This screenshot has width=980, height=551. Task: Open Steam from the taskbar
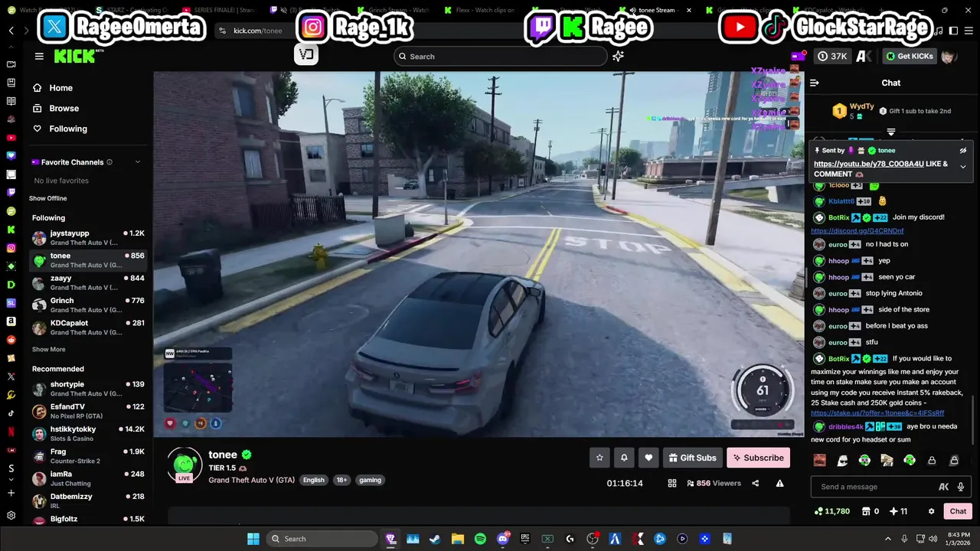(435, 539)
